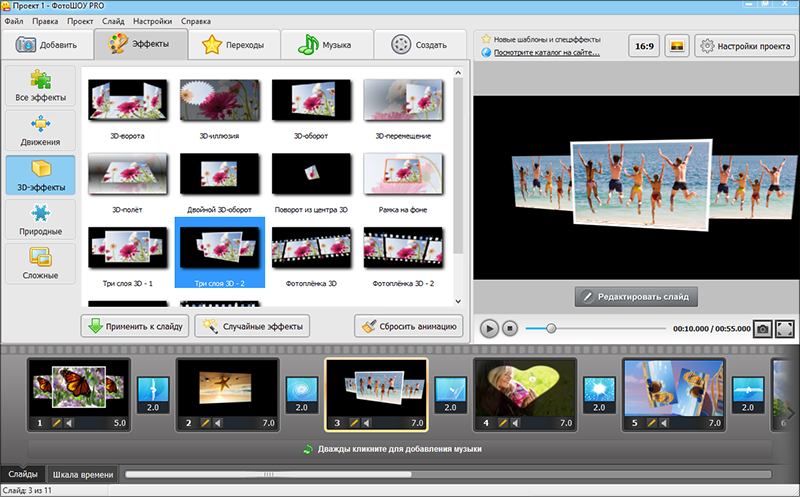
Task: Open the Создать tab
Action: point(420,45)
